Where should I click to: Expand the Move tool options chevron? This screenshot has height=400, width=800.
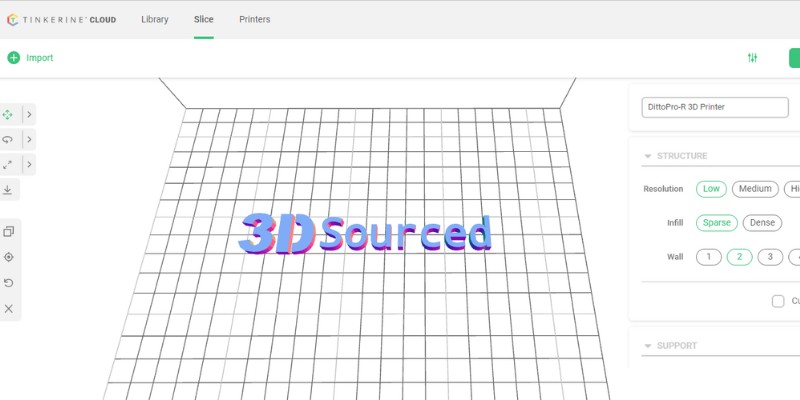coord(28,114)
